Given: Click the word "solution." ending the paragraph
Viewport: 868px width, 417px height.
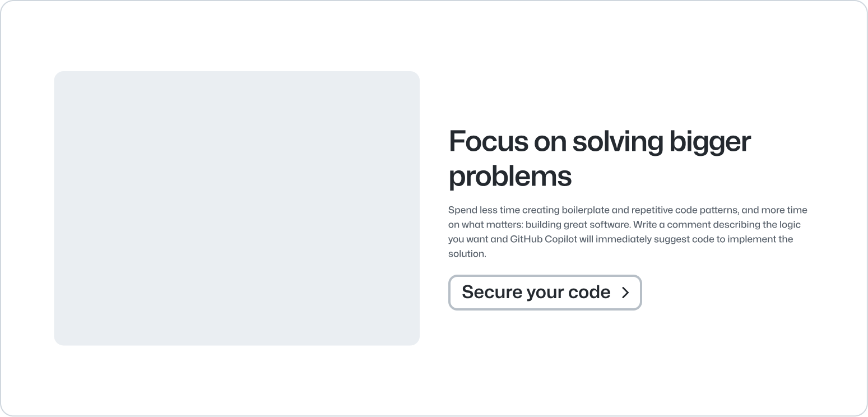Looking at the screenshot, I should [x=467, y=254].
